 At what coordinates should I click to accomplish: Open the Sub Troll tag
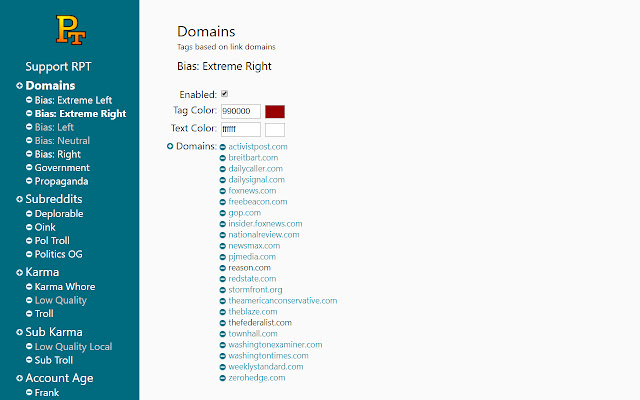(x=53, y=360)
